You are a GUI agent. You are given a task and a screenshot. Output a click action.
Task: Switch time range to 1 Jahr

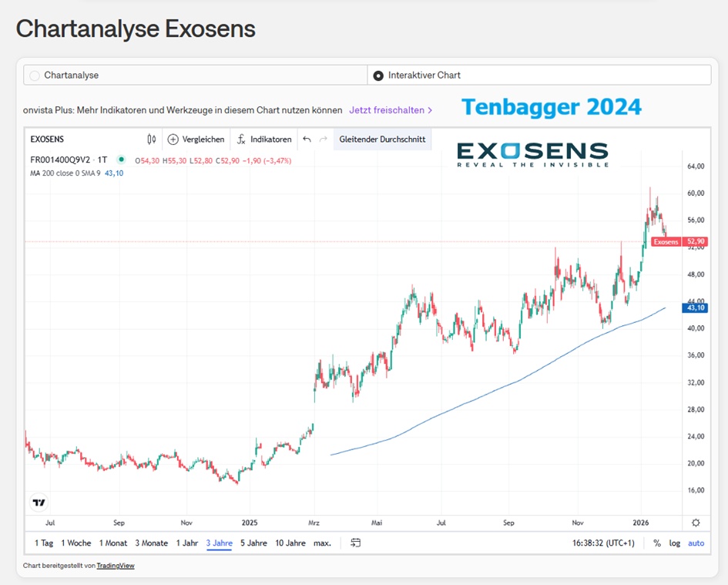186,543
